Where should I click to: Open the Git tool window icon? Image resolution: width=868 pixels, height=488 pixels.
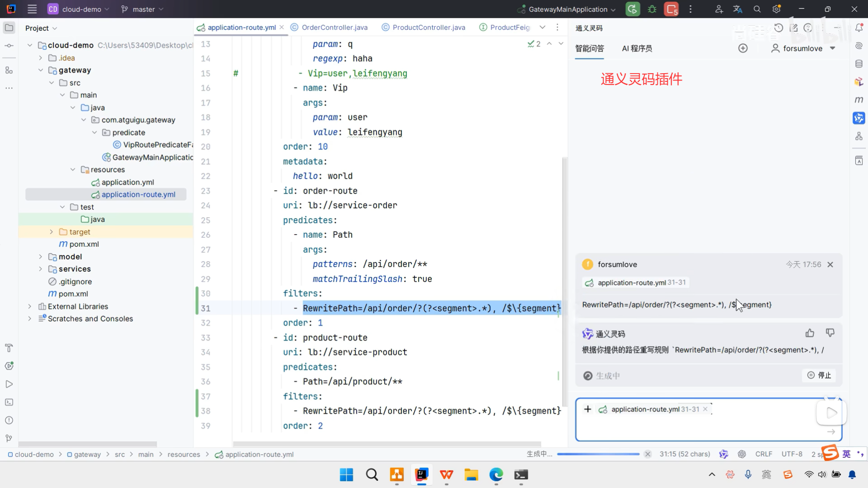[9, 438]
